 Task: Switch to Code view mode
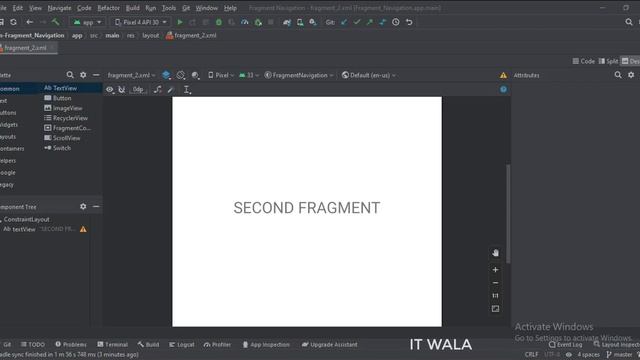pyautogui.click(x=584, y=61)
